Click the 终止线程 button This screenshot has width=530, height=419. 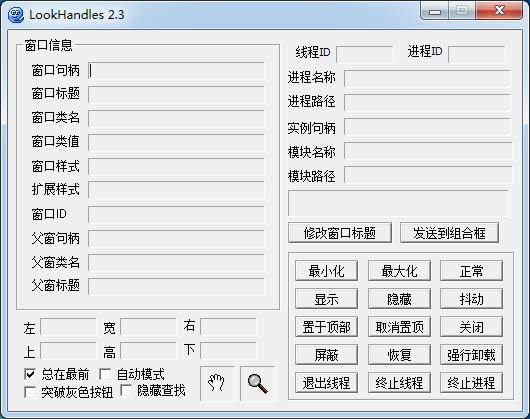(399, 383)
